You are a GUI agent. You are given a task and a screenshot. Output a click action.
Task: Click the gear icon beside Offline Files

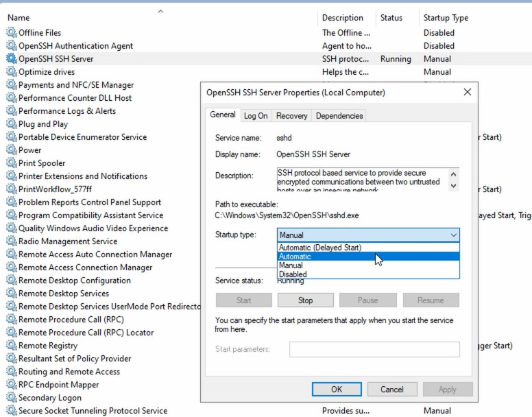11,32
